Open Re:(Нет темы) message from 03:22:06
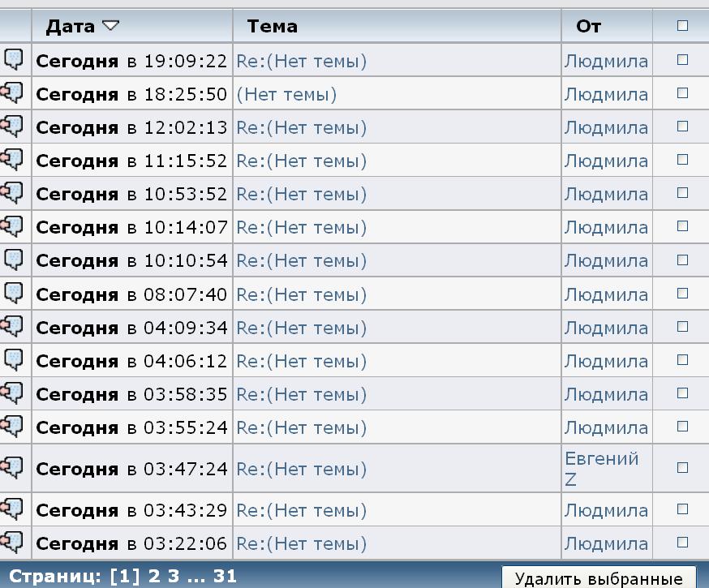The width and height of the screenshot is (709, 588). pyautogui.click(x=302, y=543)
